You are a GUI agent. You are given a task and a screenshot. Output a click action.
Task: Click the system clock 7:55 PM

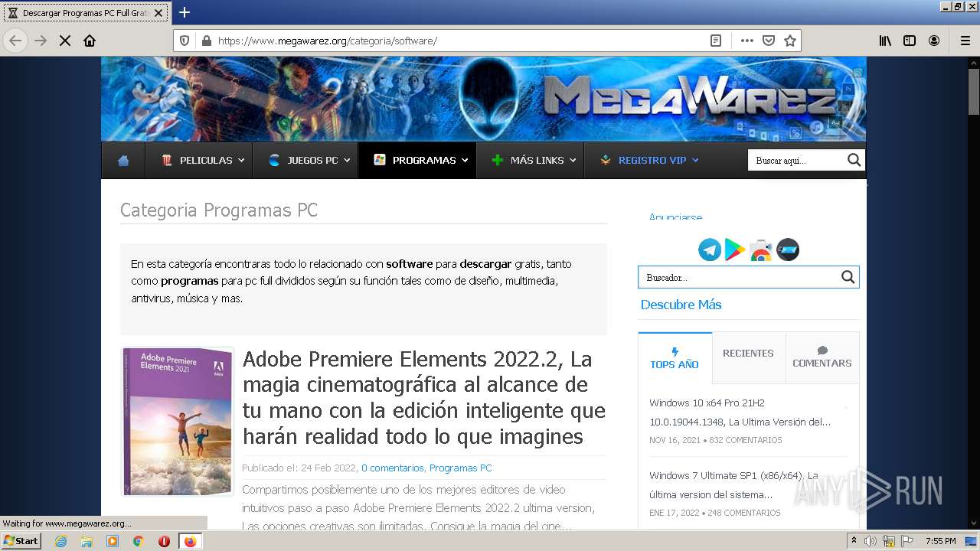coord(941,541)
